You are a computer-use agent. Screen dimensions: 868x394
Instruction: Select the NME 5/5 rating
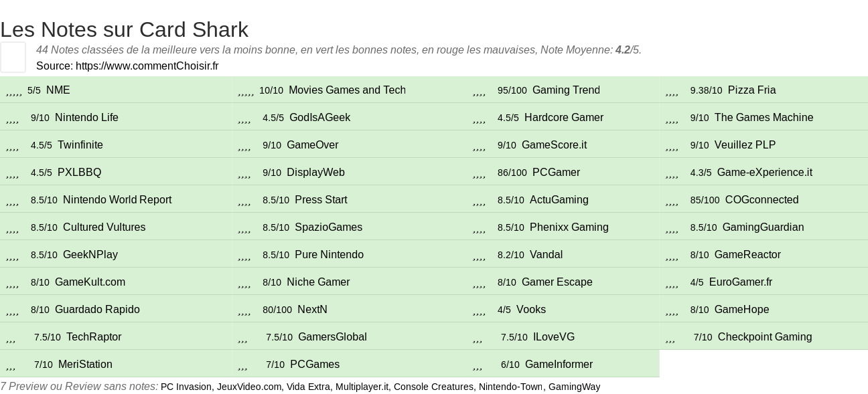116,90
